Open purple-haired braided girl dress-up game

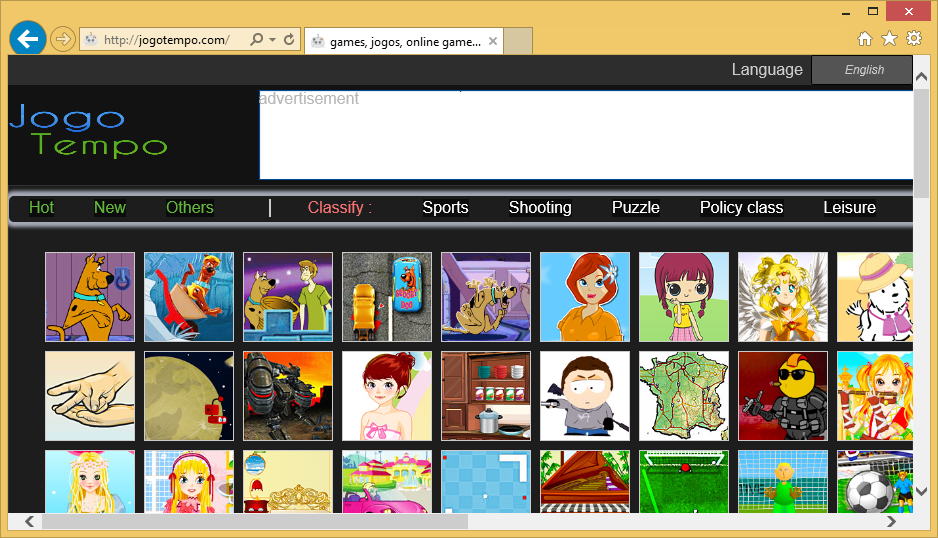pos(684,297)
